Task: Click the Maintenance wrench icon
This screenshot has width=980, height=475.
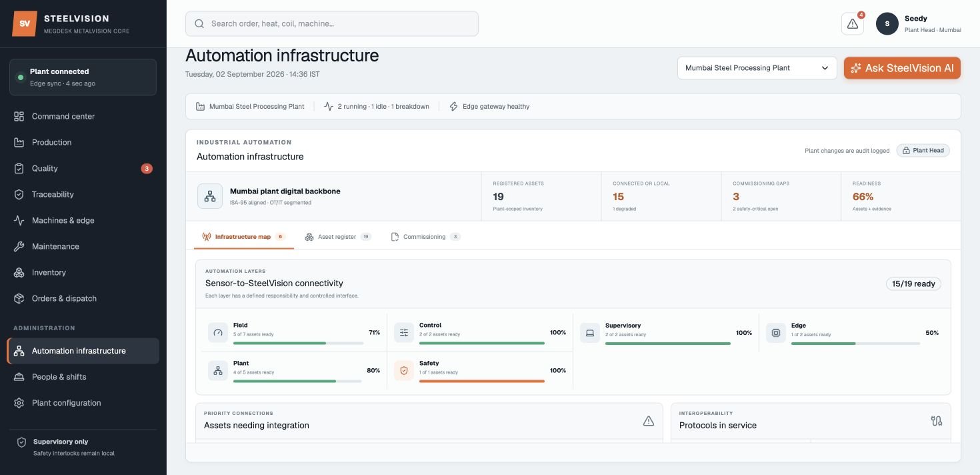Action: pos(19,246)
